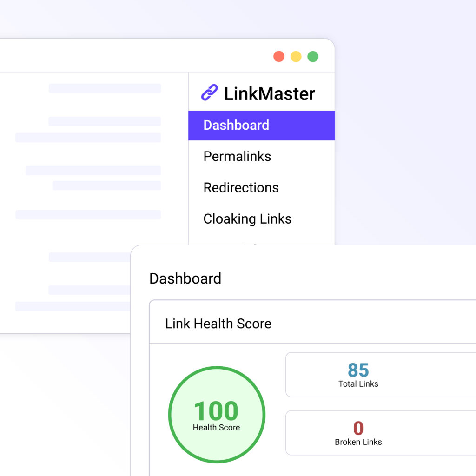The image size is (476, 476).
Task: Click the LinkMaster brand name text
Action: (x=269, y=94)
